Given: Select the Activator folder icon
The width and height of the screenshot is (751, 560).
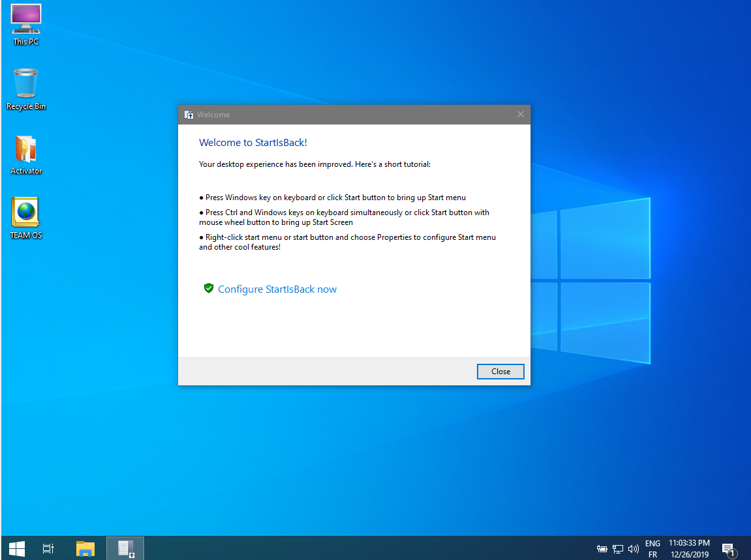Looking at the screenshot, I should tap(26, 155).
